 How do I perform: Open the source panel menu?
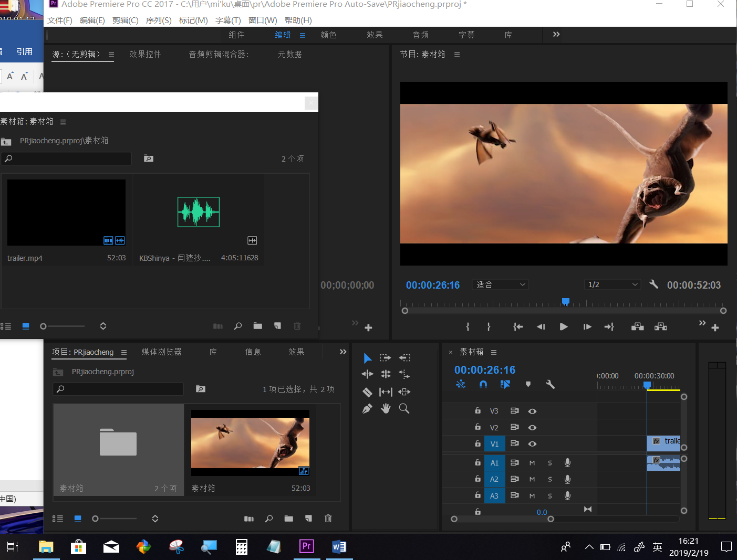(111, 55)
